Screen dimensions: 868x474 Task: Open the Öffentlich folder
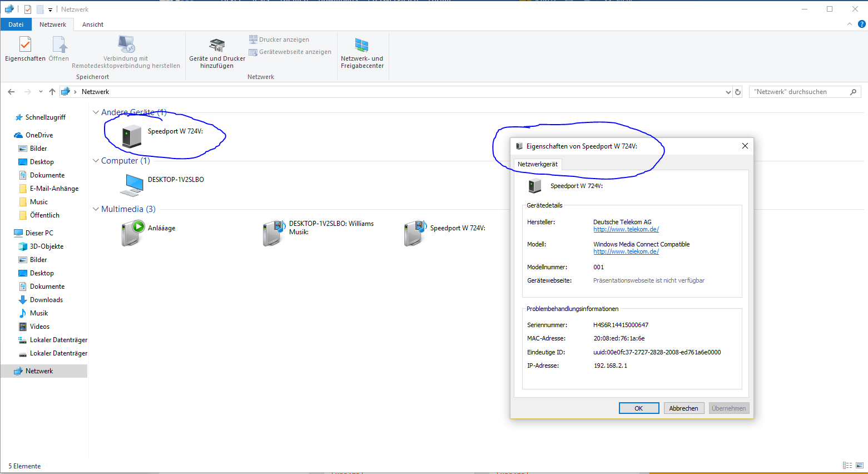(x=44, y=215)
